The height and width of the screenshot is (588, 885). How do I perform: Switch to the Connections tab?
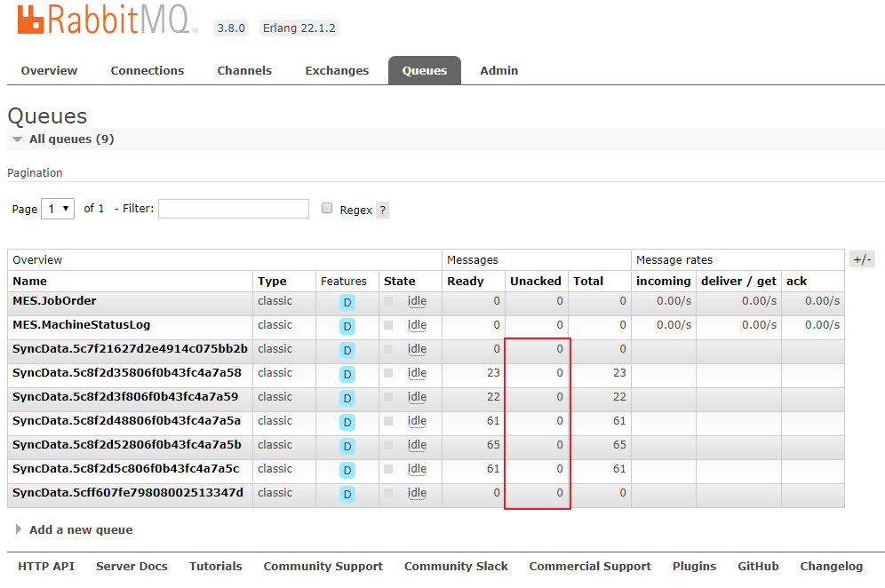147,70
